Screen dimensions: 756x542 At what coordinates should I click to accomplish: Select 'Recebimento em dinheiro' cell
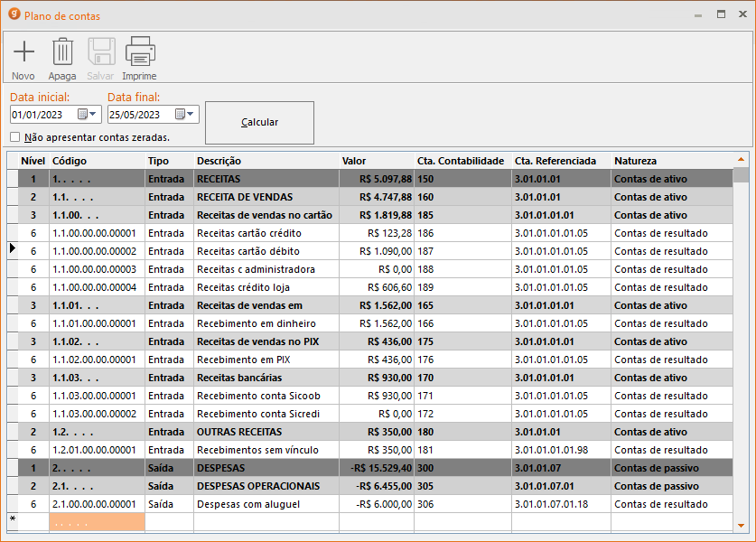[x=266, y=323]
